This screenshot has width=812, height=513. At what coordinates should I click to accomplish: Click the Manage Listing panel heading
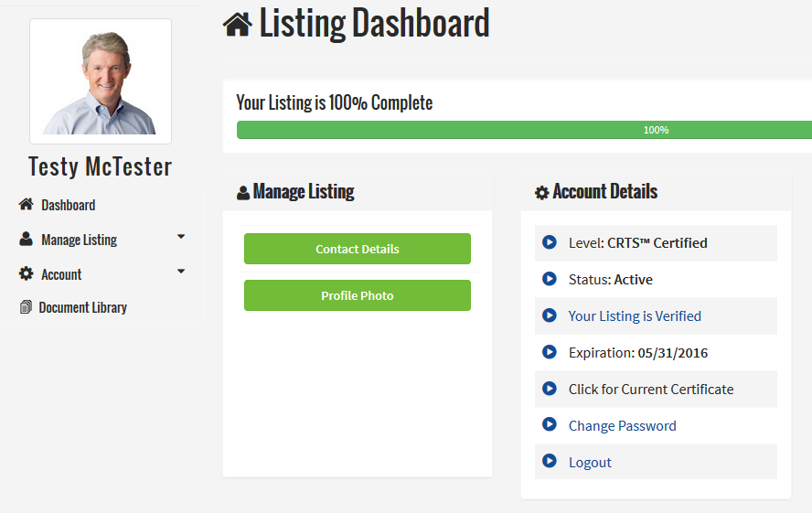tap(304, 191)
